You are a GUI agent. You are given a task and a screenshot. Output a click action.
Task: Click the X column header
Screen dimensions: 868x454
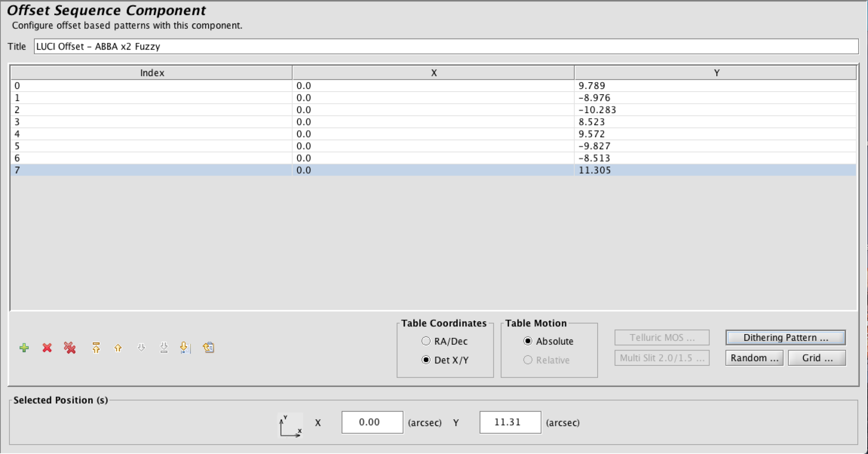434,73
